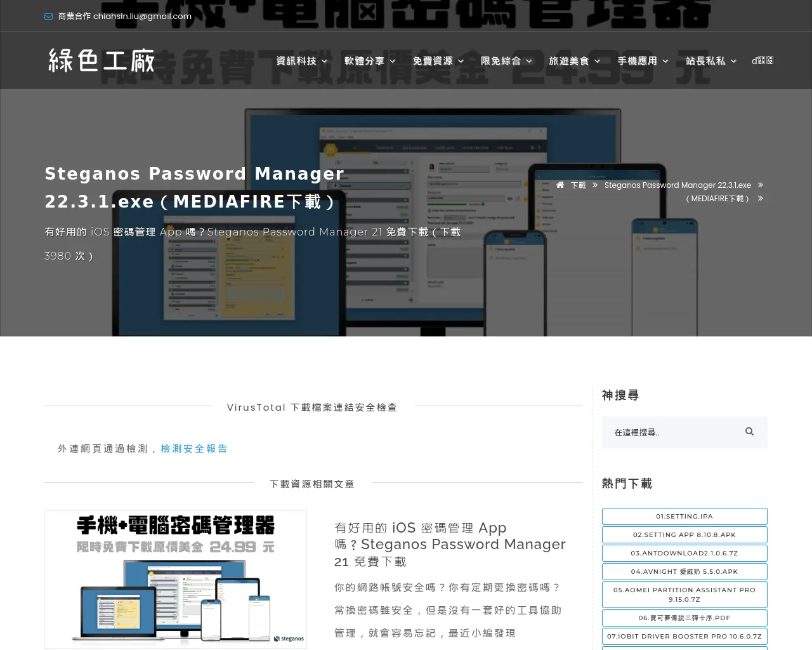This screenshot has width=812, height=650.
Task: Click the home icon in the breadcrumb
Action: [x=560, y=185]
